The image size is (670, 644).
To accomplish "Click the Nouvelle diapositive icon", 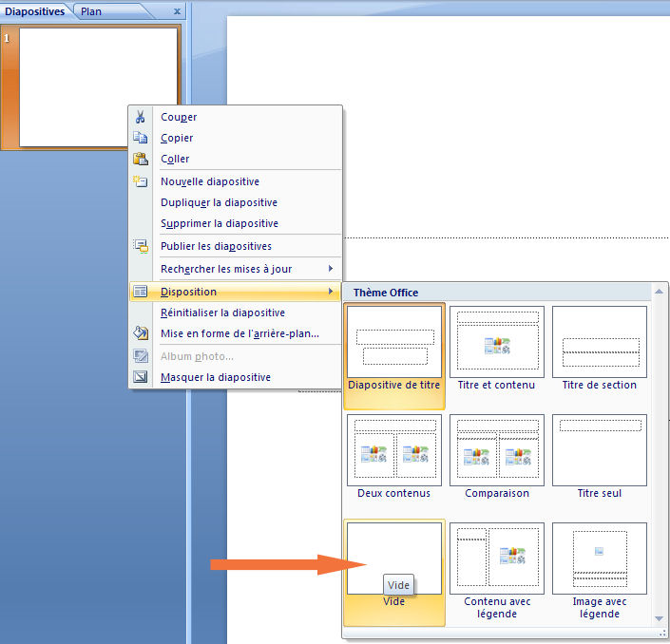I will 141,181.
